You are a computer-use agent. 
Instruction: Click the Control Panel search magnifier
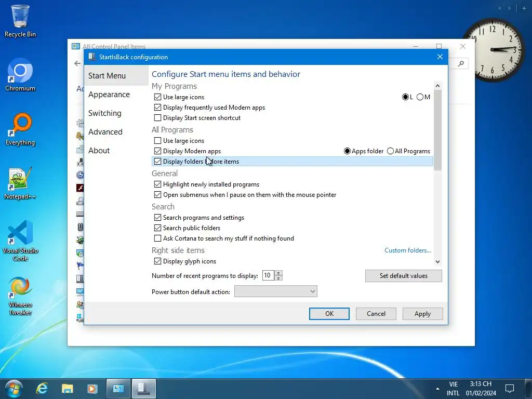coord(461,63)
